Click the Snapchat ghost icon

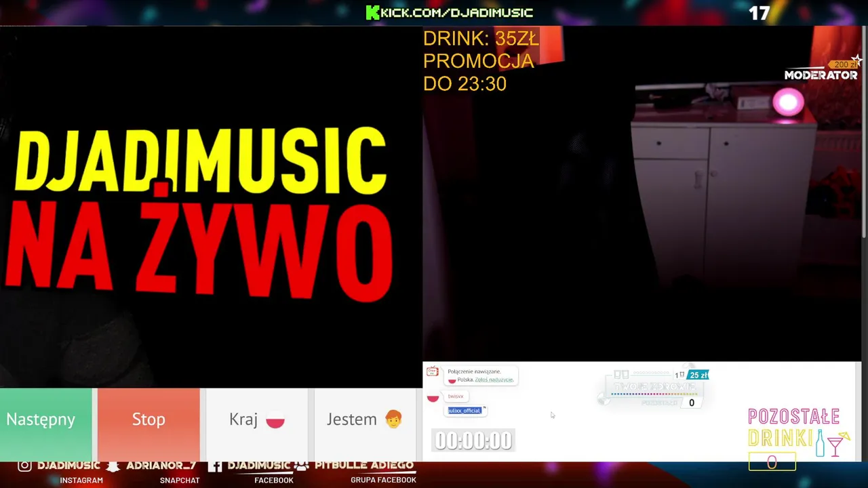pos(113,466)
